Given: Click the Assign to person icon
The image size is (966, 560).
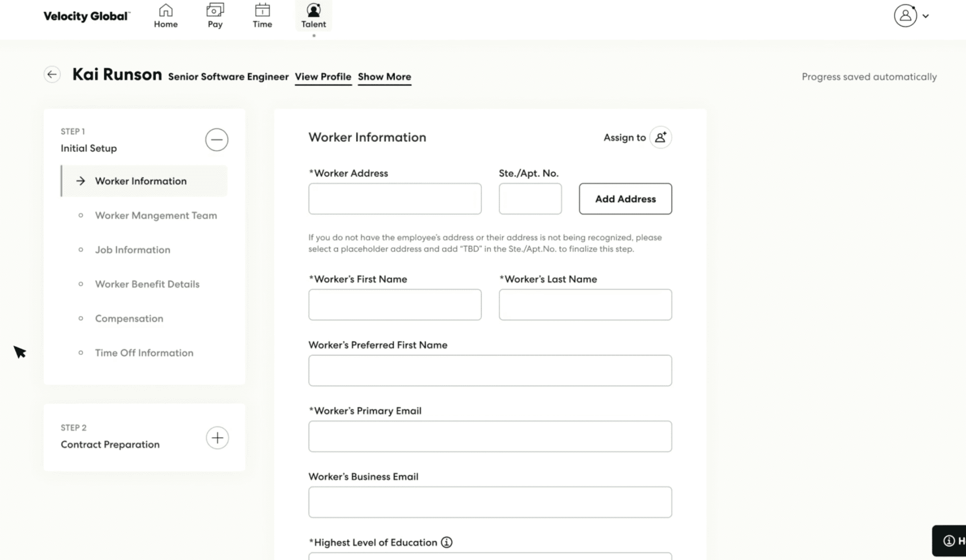Looking at the screenshot, I should 660,137.
